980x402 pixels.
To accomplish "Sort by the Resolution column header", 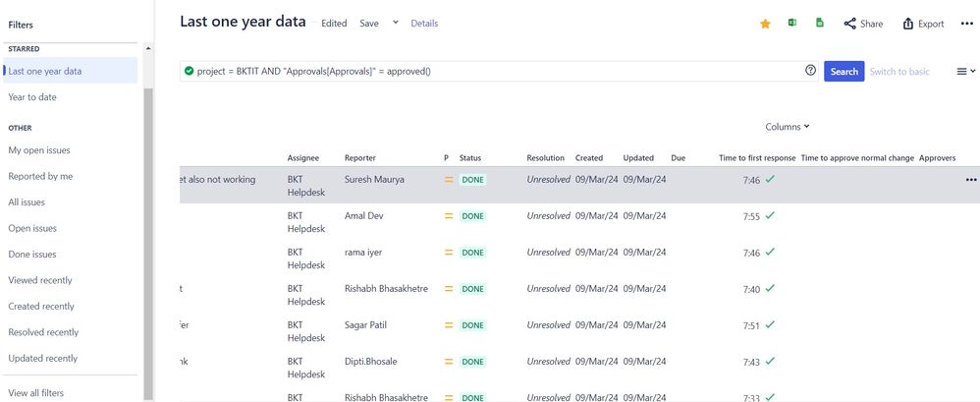I will 545,158.
